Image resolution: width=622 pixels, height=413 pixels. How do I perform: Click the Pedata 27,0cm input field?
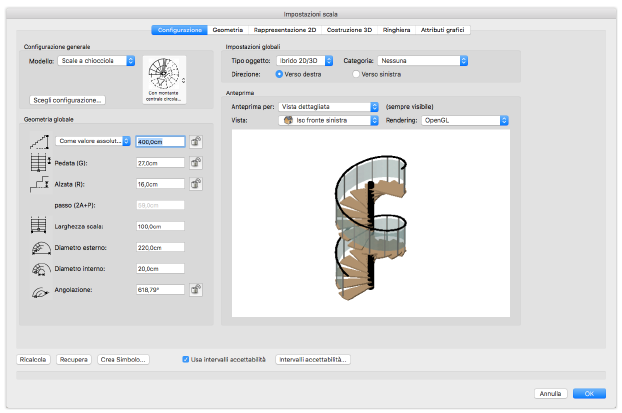[x=160, y=163]
